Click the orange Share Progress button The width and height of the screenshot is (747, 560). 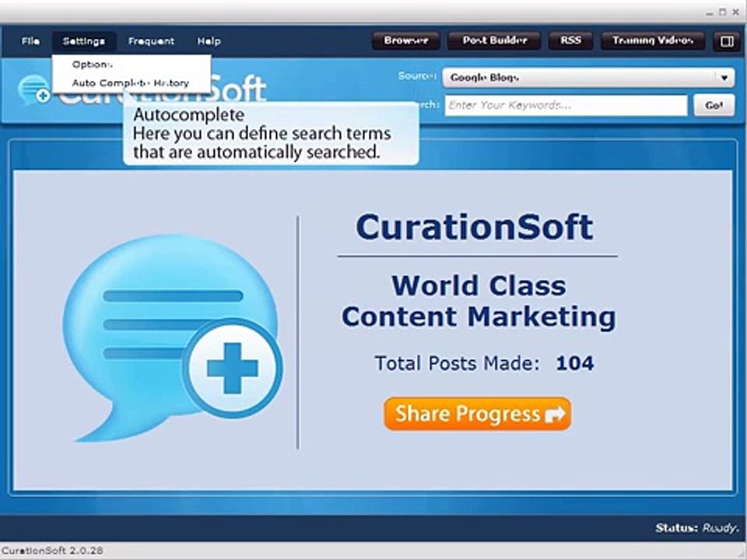tap(477, 414)
